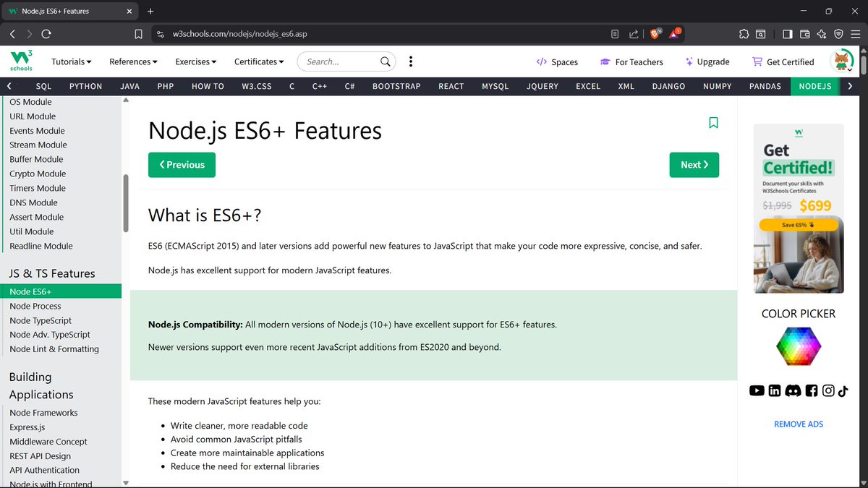868x488 pixels.
Task: Open the REACT topic tab
Action: (x=451, y=86)
